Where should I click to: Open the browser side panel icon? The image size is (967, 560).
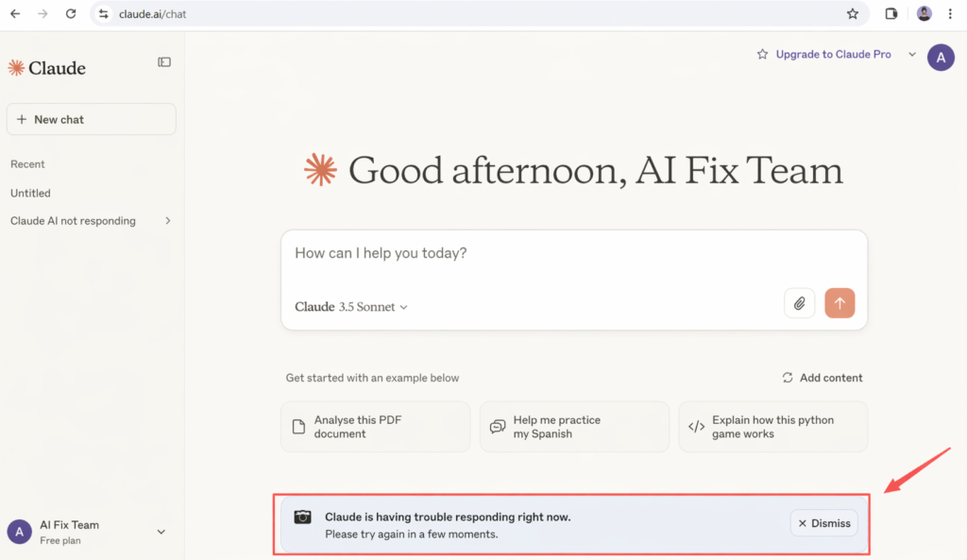[891, 14]
